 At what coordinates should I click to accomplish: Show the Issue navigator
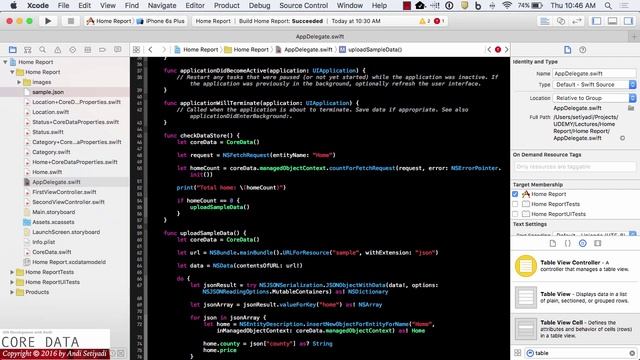pyautogui.click(x=58, y=50)
